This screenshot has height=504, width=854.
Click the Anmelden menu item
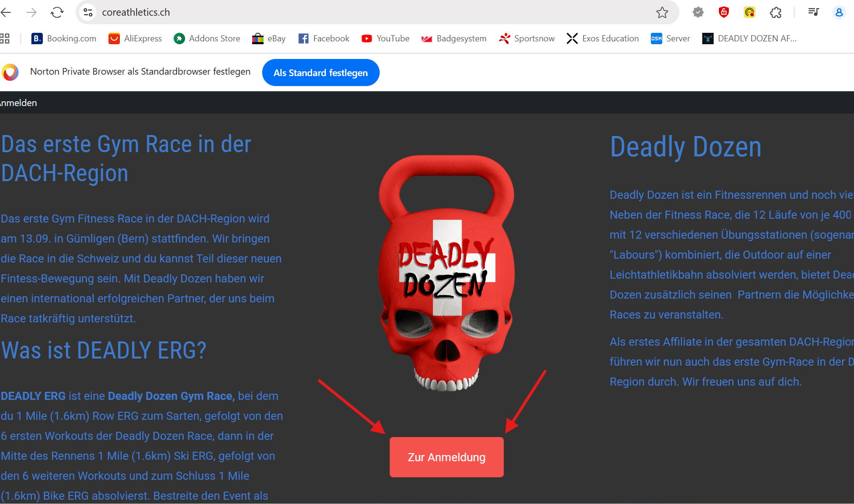point(18,103)
